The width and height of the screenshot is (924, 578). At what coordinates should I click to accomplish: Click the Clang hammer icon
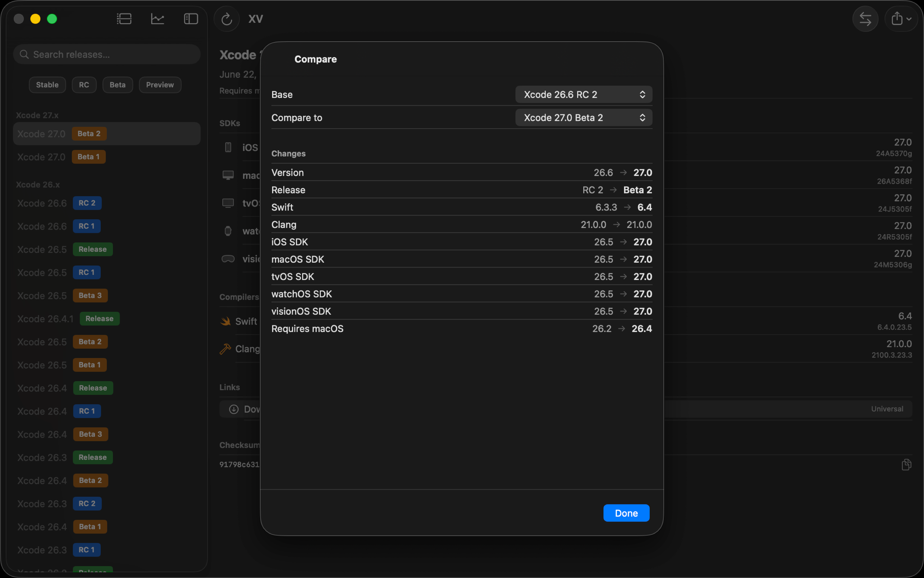[225, 349]
